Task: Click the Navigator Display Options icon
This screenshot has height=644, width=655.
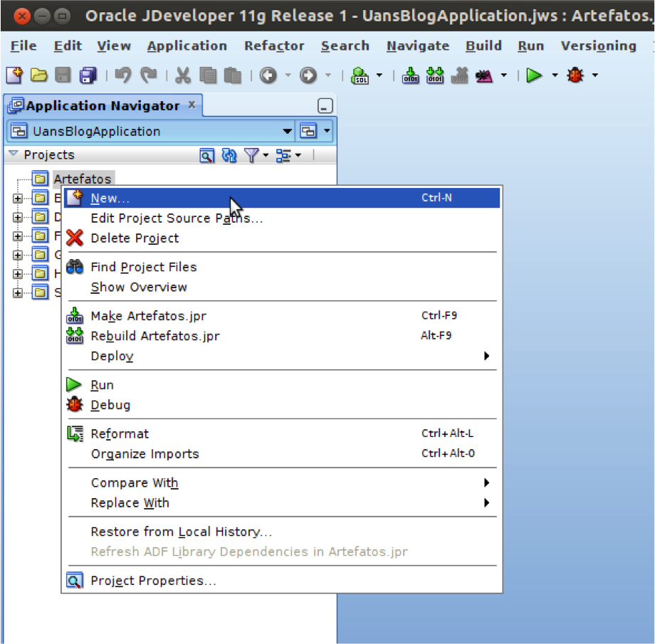Action: coord(283,156)
